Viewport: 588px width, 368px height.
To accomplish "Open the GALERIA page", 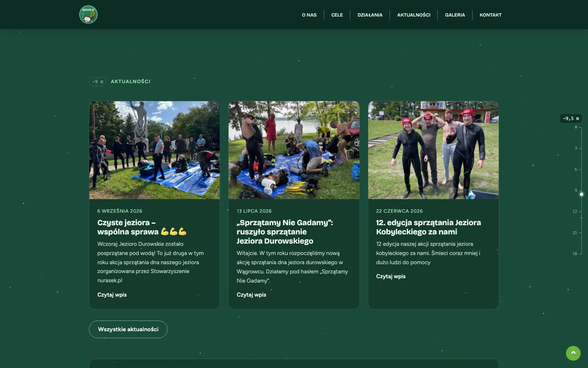I will pyautogui.click(x=455, y=15).
